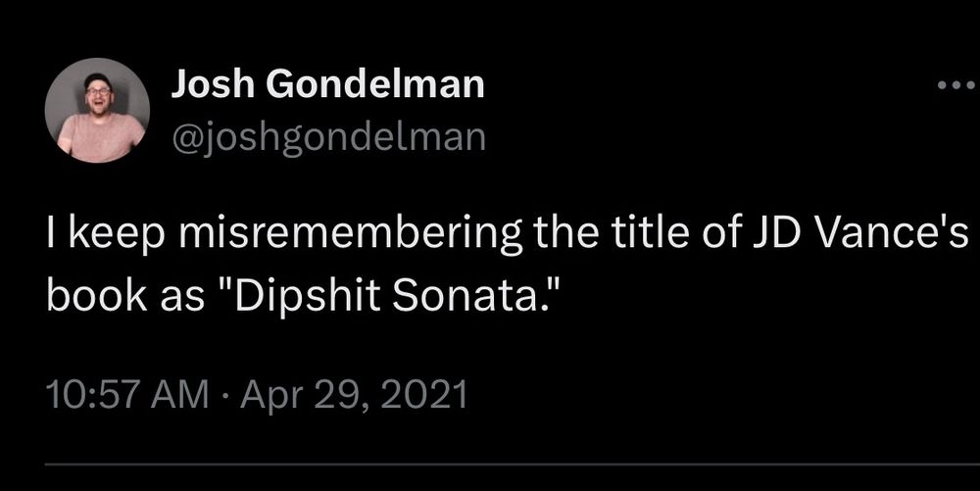The height and width of the screenshot is (491, 980).
Task: Click the horizontal divider below the timestamp
Action: point(490,464)
